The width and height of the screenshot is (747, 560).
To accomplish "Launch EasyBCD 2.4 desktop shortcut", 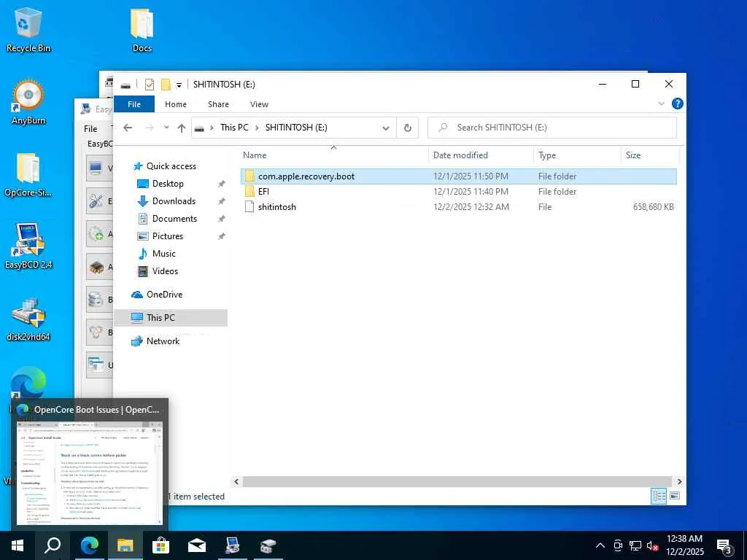I will (28, 246).
